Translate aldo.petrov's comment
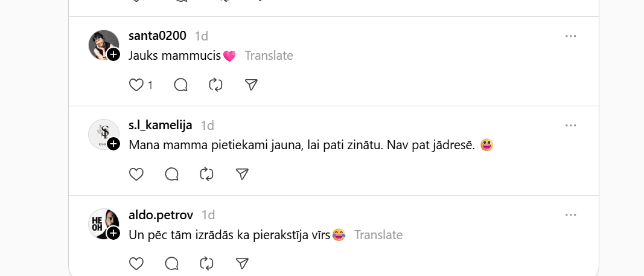This screenshot has height=276, width=644. [x=378, y=235]
